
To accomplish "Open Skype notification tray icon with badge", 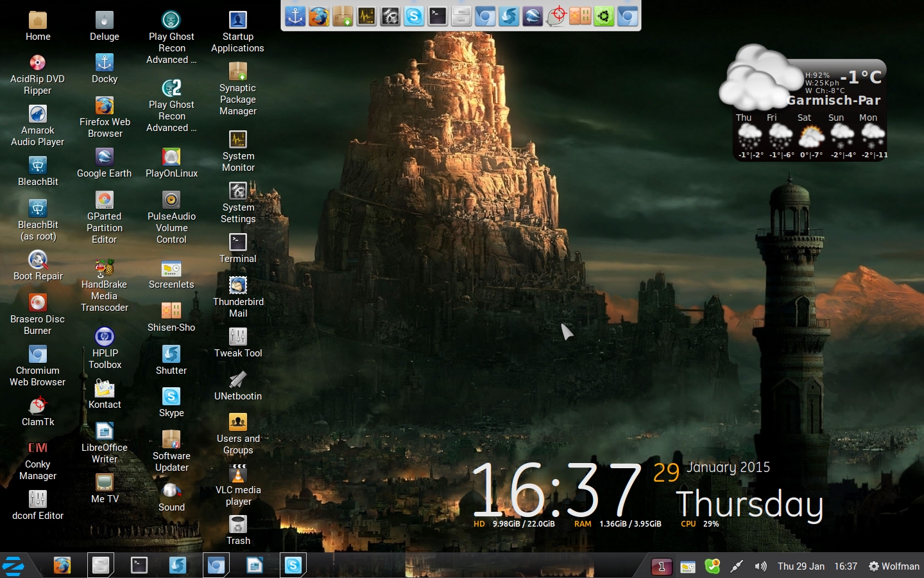I will point(712,566).
